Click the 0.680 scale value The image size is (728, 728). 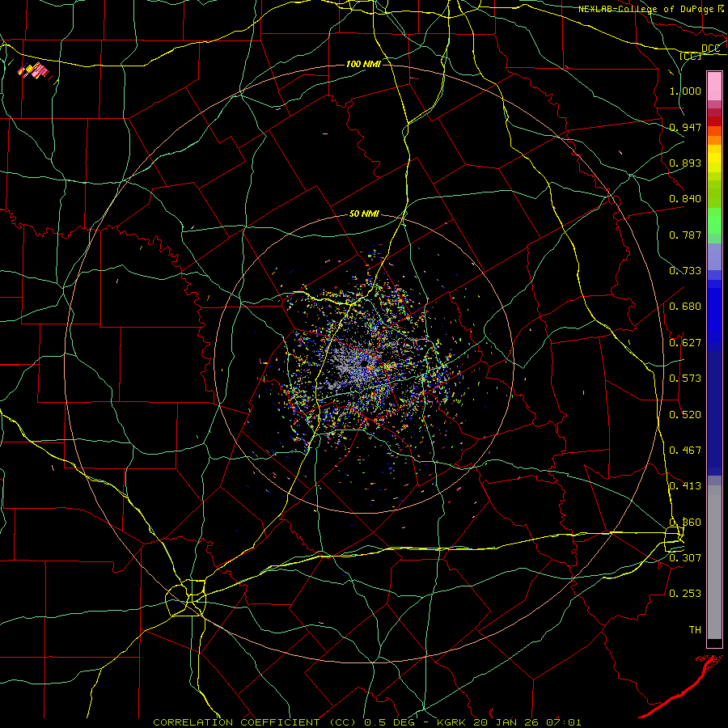pos(685,307)
